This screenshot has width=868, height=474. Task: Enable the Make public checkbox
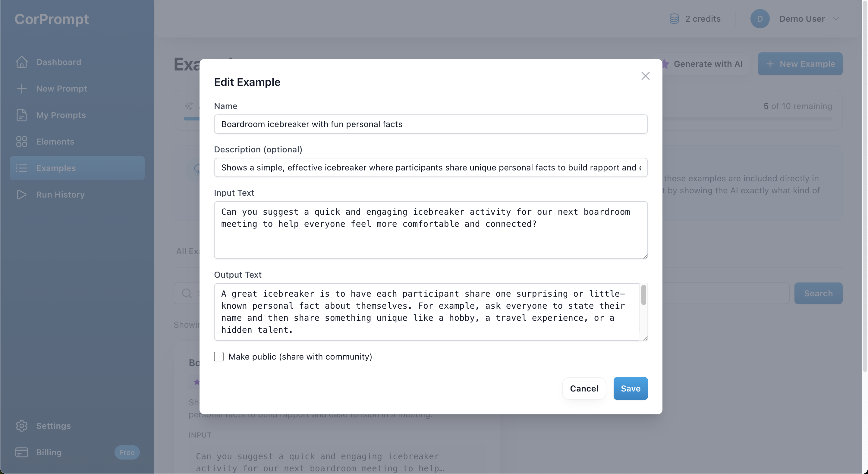point(219,357)
